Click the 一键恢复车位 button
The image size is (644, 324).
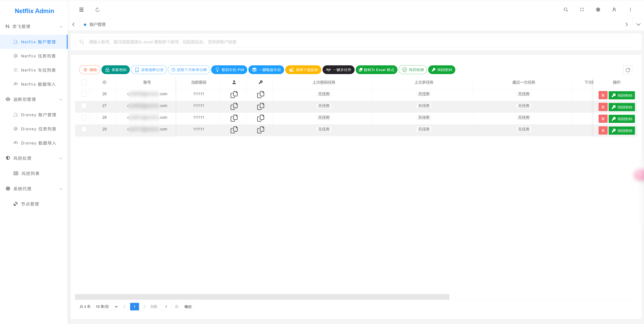266,70
